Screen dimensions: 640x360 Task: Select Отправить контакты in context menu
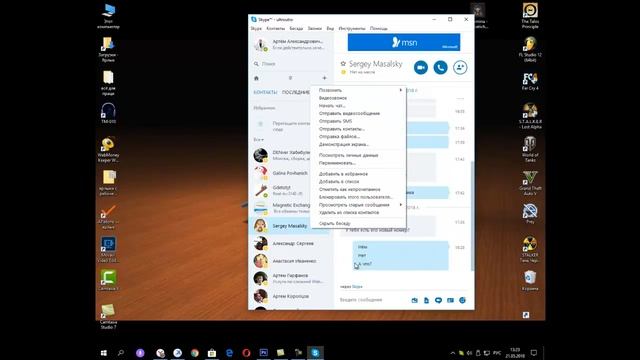pos(358,129)
